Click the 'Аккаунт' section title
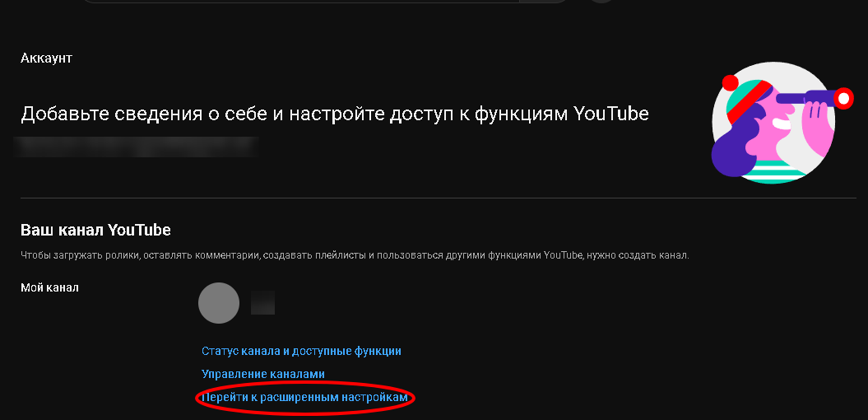The height and width of the screenshot is (420, 868). tap(47, 58)
